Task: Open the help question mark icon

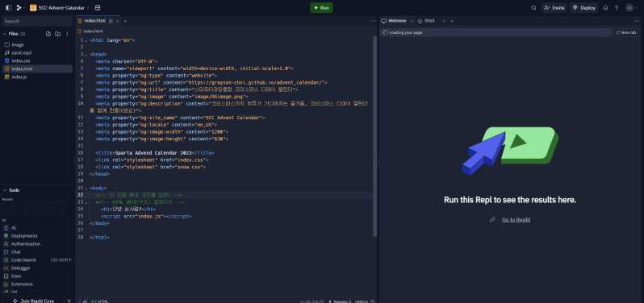Action: coord(616,8)
